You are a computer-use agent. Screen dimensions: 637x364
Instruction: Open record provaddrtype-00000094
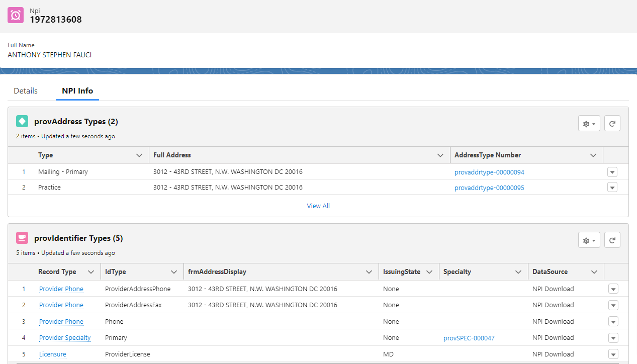pos(489,172)
